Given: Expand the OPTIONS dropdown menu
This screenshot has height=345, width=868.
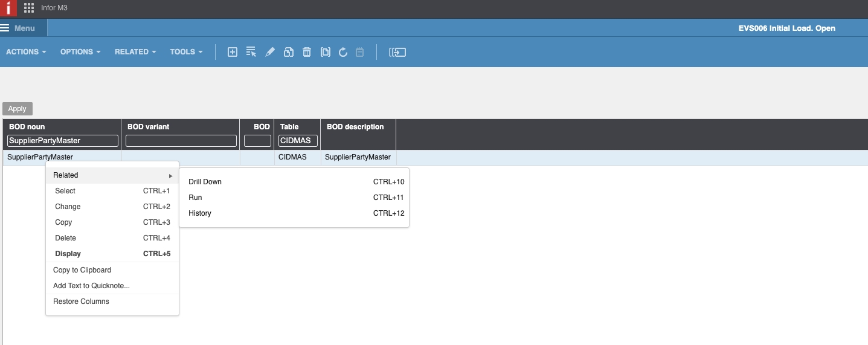Looking at the screenshot, I should point(80,52).
